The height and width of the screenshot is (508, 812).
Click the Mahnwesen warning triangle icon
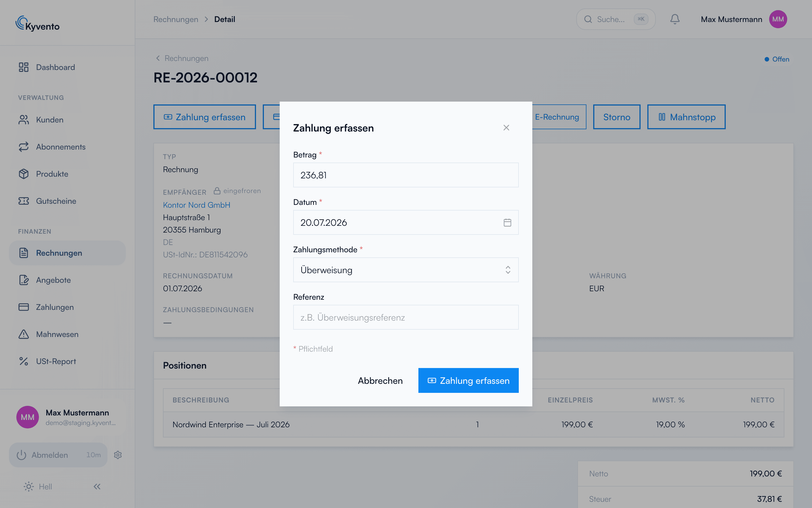(23, 334)
